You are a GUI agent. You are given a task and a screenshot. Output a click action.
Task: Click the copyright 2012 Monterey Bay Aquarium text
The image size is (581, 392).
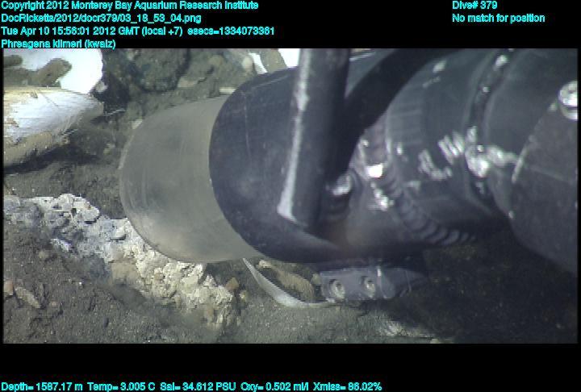(x=130, y=6)
